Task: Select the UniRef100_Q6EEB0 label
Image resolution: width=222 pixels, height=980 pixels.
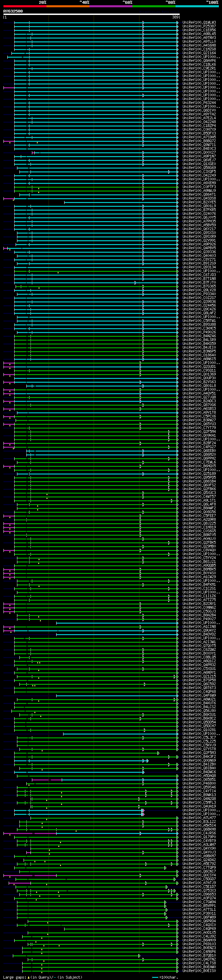Action: [x=199, y=451]
